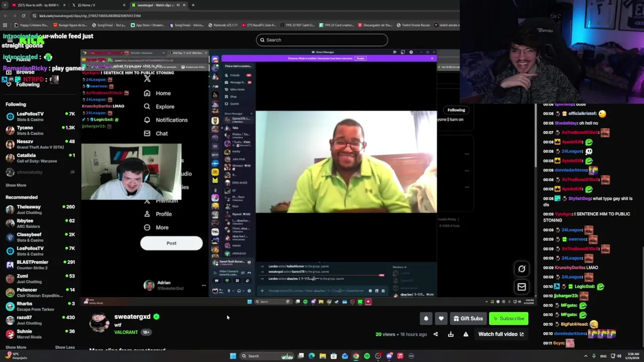Click the Home house icon in X sidebar
This screenshot has height=362, width=644.
[147, 93]
